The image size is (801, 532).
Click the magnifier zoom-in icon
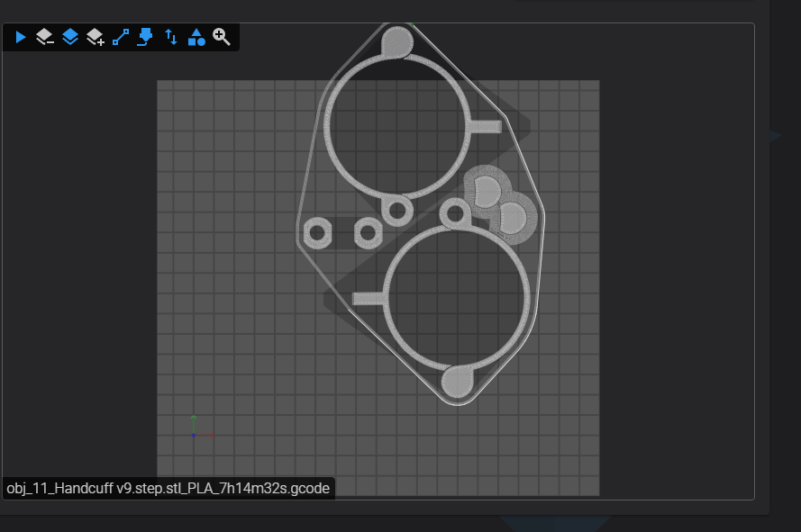pyautogui.click(x=221, y=37)
